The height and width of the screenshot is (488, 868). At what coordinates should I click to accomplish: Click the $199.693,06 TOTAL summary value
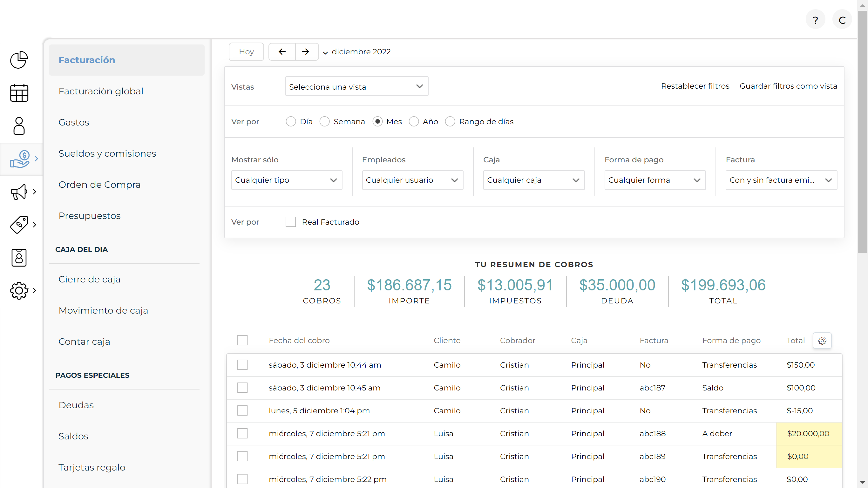[x=723, y=285]
